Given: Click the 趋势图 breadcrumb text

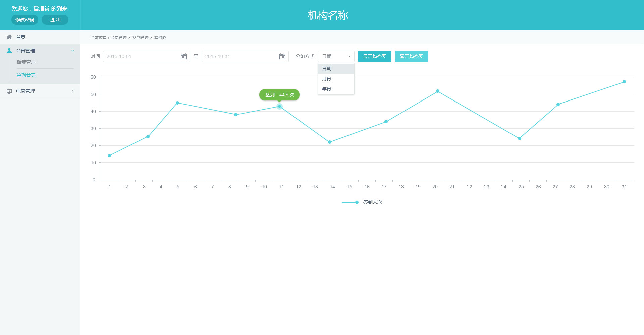Looking at the screenshot, I should click(160, 38).
